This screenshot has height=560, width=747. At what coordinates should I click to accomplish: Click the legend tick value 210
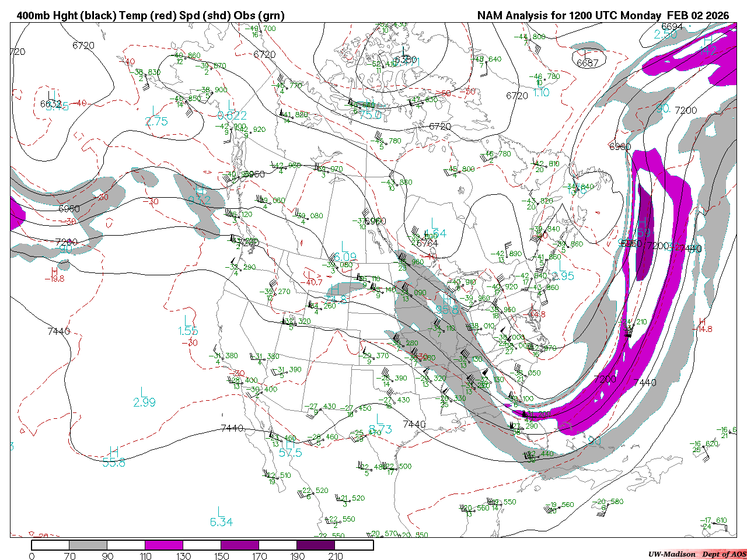[336, 556]
